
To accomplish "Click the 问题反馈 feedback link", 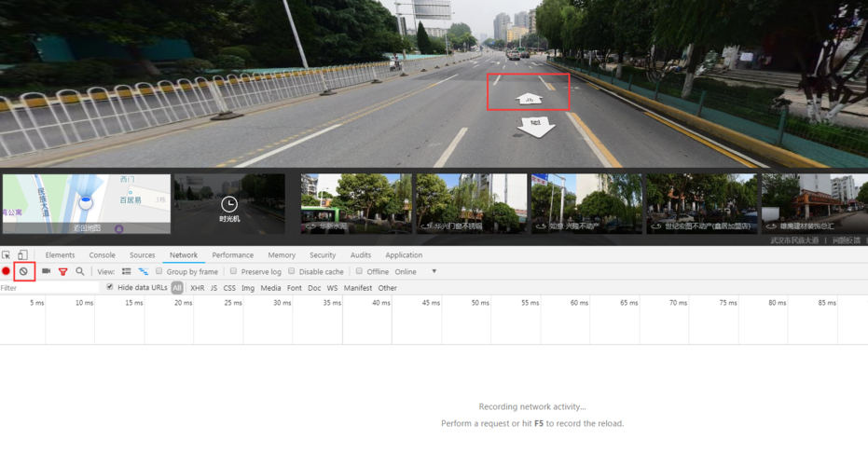I will pyautogui.click(x=847, y=240).
